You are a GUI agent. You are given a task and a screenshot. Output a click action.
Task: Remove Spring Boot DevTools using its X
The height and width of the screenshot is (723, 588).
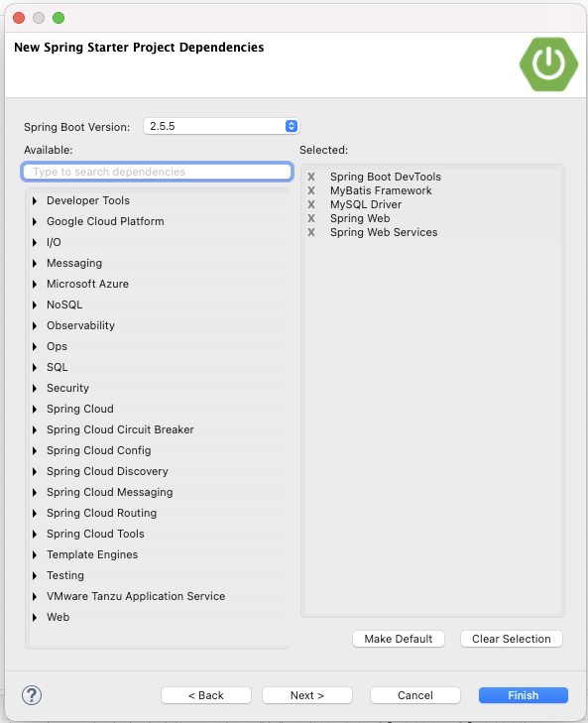311,177
